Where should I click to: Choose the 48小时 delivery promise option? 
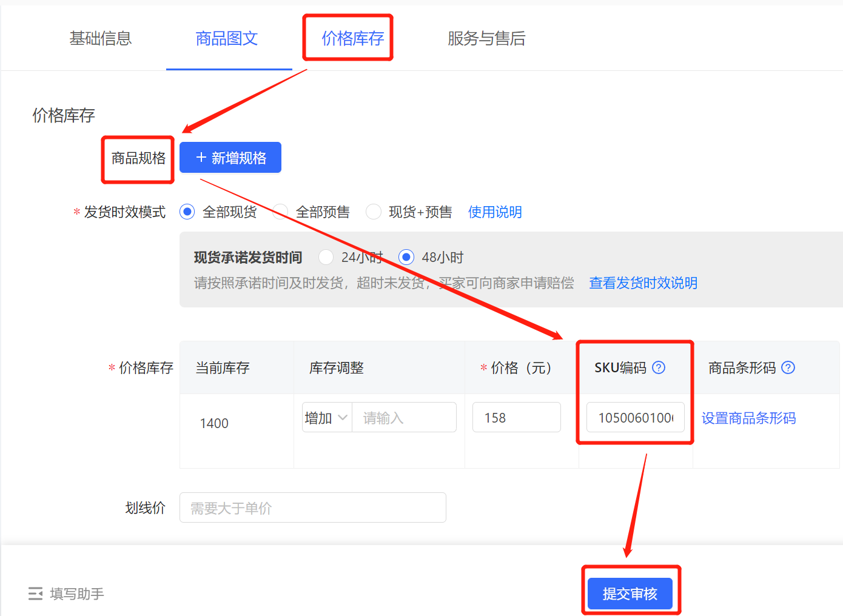406,257
